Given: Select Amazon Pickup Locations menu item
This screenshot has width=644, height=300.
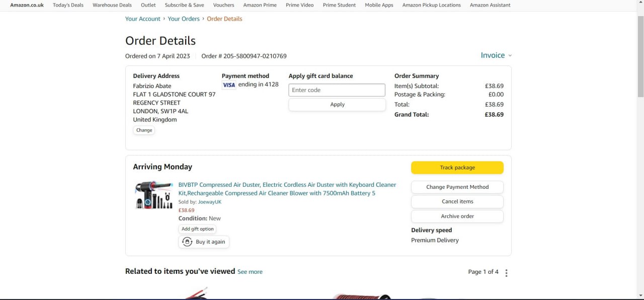Looking at the screenshot, I should point(431,5).
